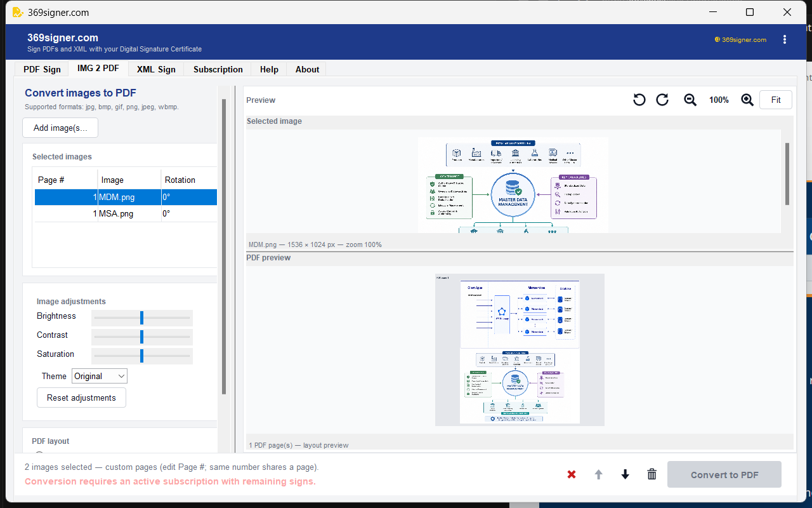
Task: Move selected image up in list
Action: [598, 474]
